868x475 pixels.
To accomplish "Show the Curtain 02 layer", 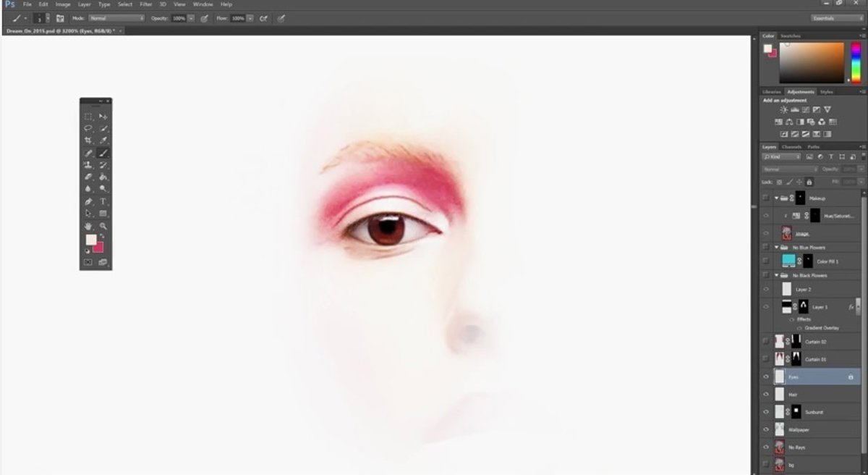I will pyautogui.click(x=765, y=341).
